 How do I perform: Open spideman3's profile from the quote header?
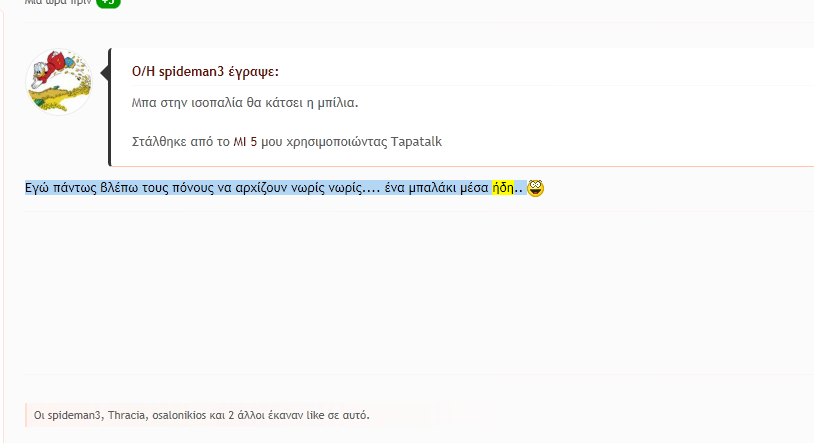pyautogui.click(x=191, y=72)
